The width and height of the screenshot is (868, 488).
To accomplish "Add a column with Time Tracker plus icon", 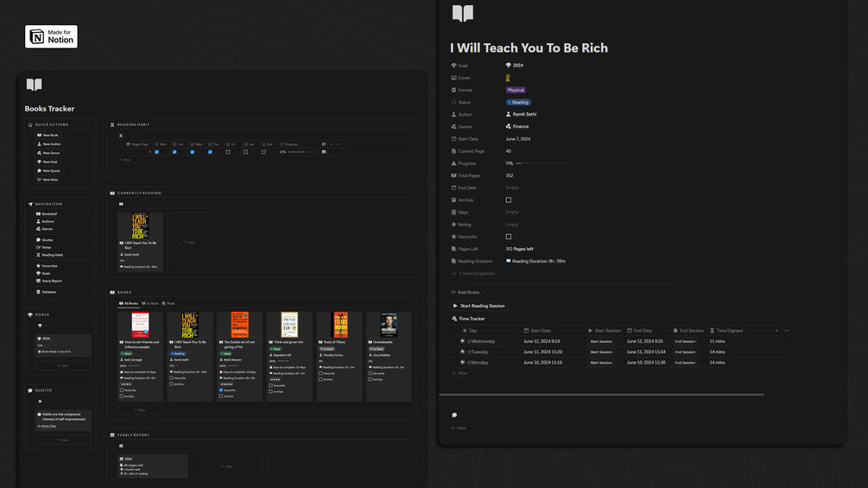I will [x=776, y=331].
